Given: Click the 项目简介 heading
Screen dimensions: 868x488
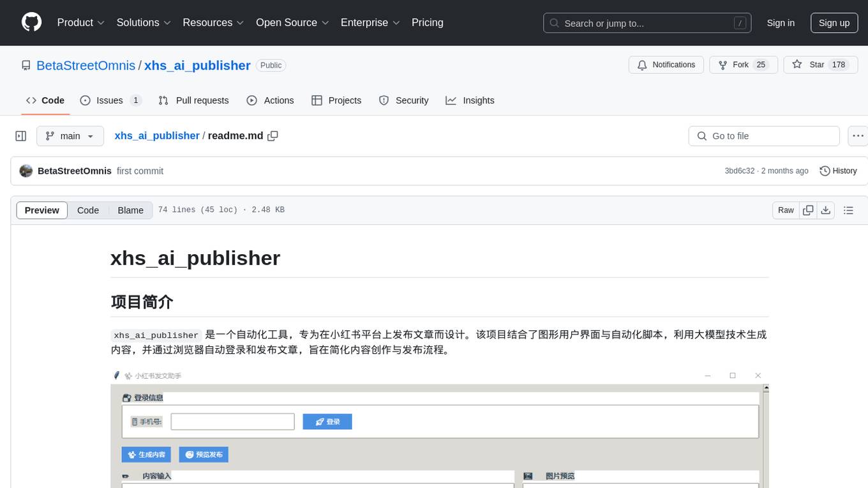Looking at the screenshot, I should (x=142, y=301).
